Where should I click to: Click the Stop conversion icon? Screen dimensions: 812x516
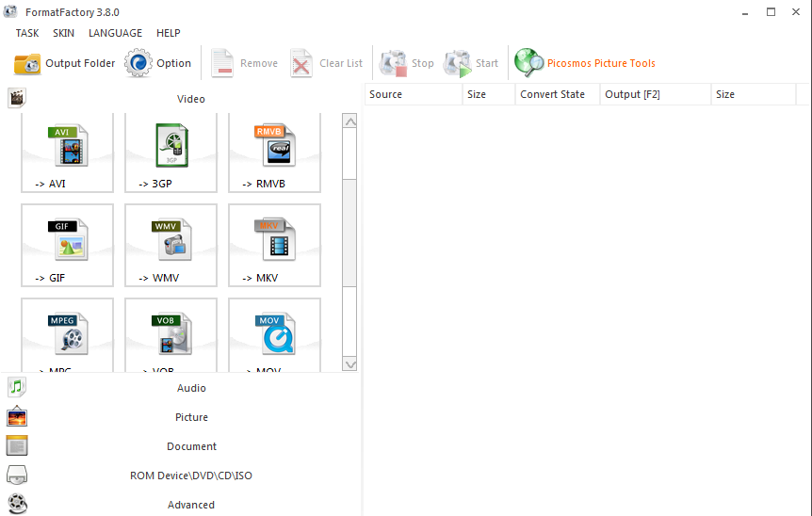[393, 63]
